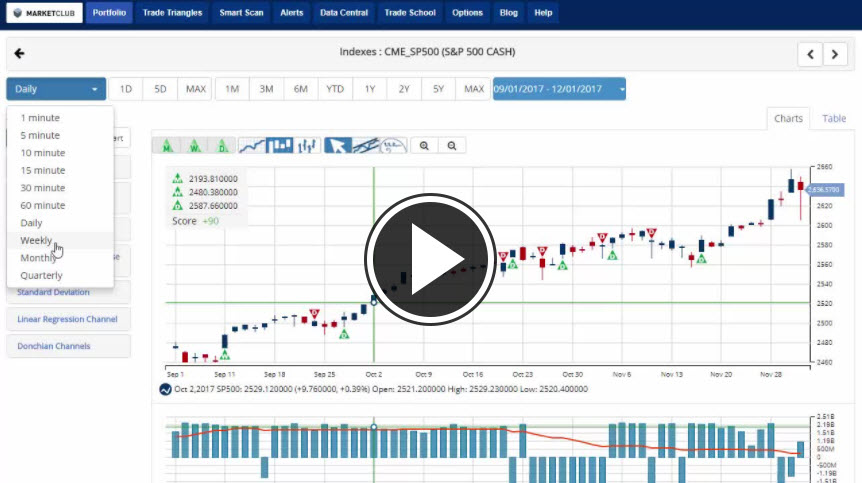Viewport: 862px width, 483px height.
Task: Select the 1D intraday range button
Action: coord(126,89)
